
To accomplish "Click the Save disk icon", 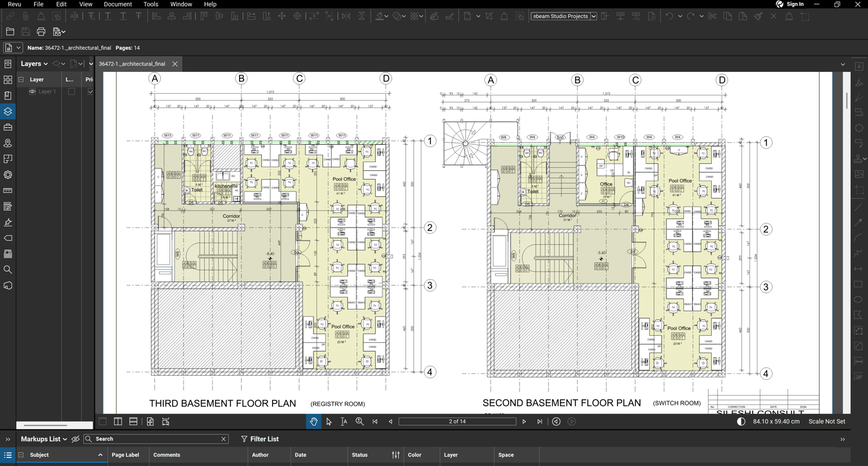I will point(25,32).
